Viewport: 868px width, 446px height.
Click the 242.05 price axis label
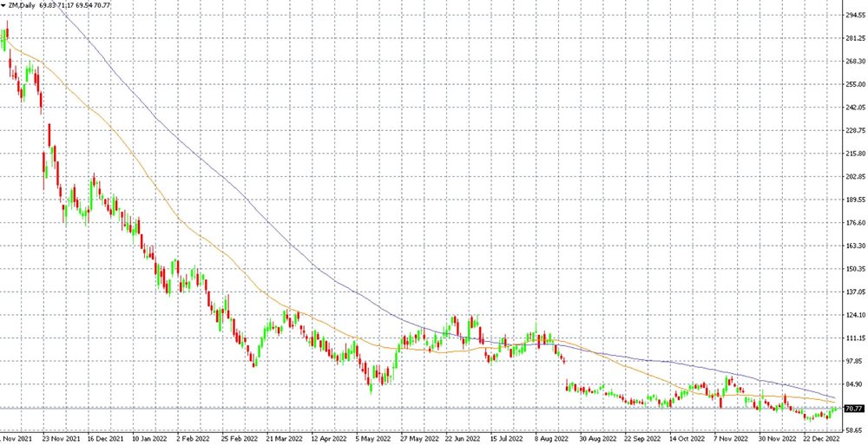point(854,107)
